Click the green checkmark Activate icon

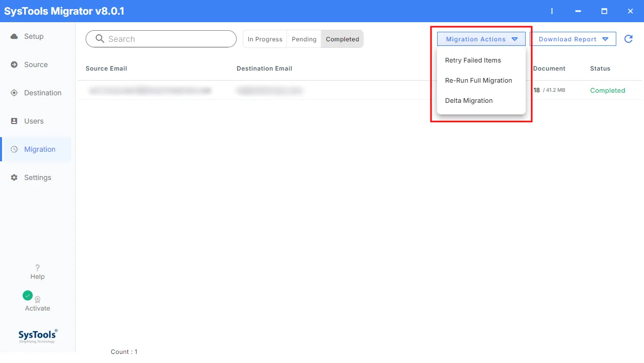[x=28, y=295]
